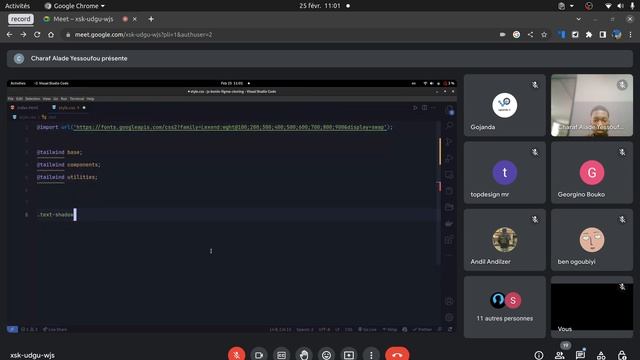This screenshot has height=360, width=640.
Task: Share this page from the address bar
Action: point(530,35)
